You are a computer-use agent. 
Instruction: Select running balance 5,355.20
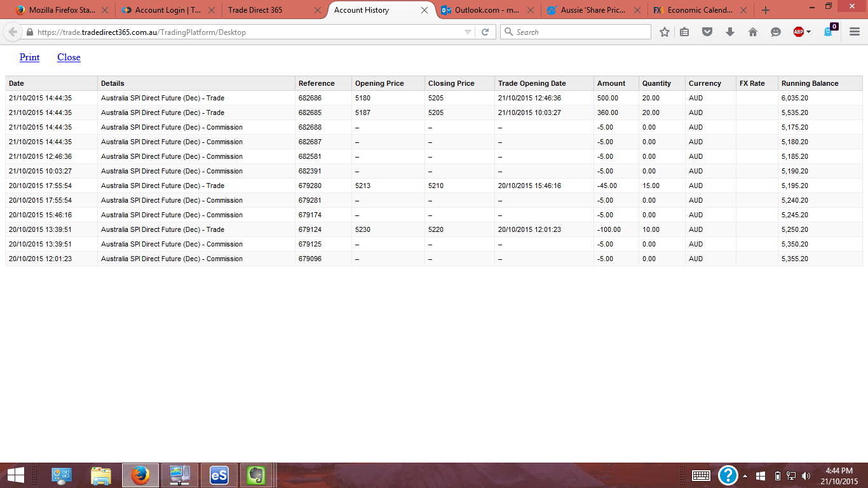[795, 259]
